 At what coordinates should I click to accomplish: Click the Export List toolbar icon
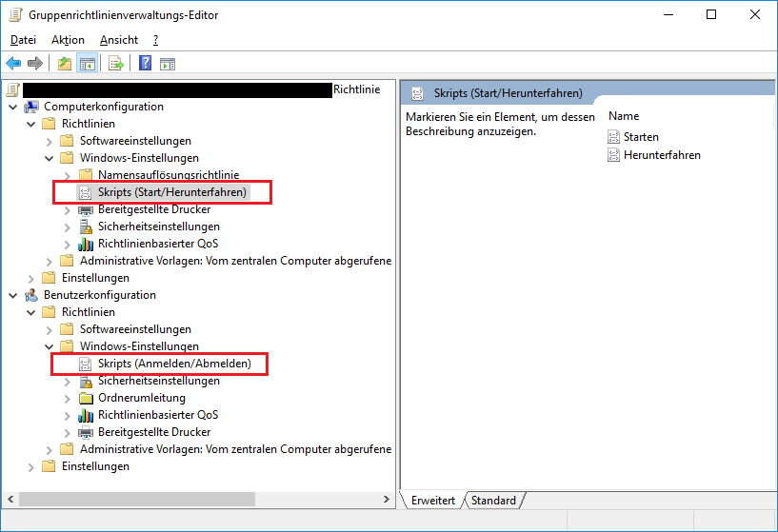click(x=116, y=64)
